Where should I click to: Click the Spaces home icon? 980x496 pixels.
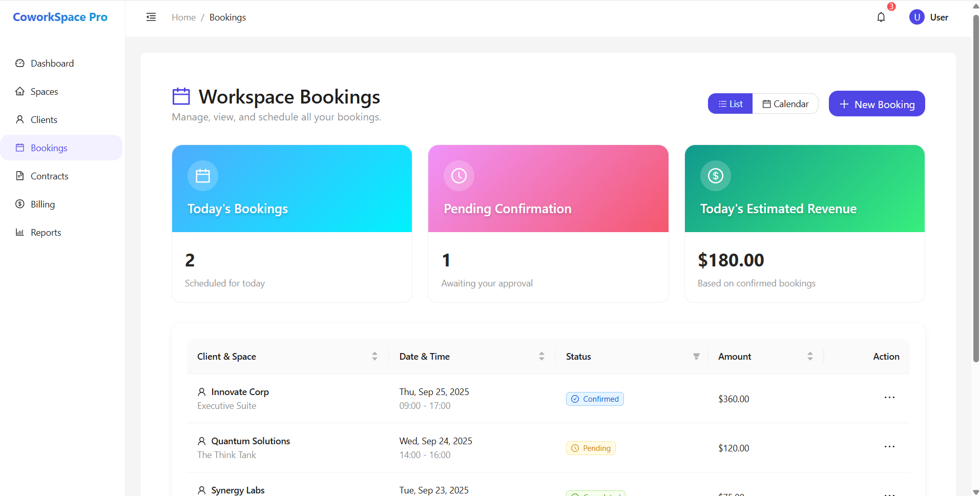20,92
